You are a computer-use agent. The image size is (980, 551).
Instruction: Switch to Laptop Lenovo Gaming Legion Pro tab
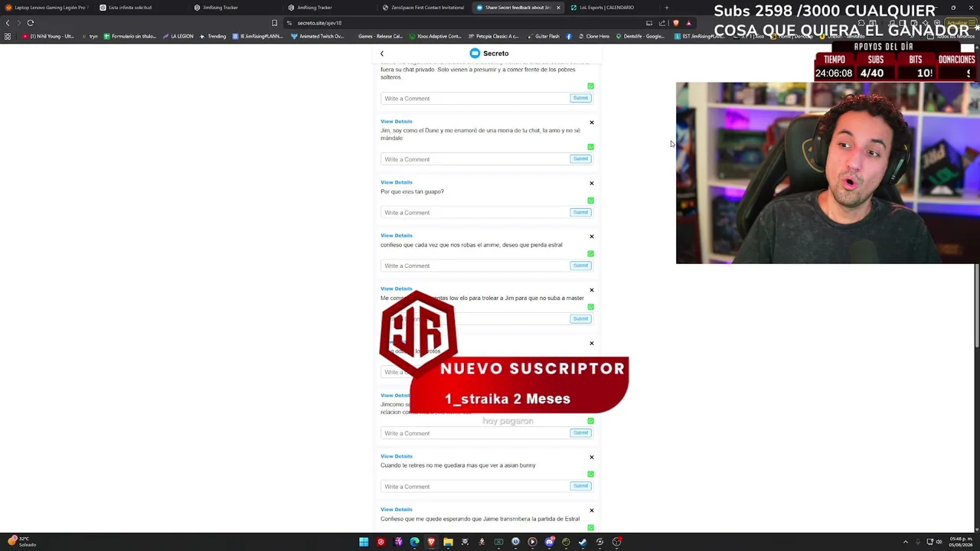tap(46, 8)
